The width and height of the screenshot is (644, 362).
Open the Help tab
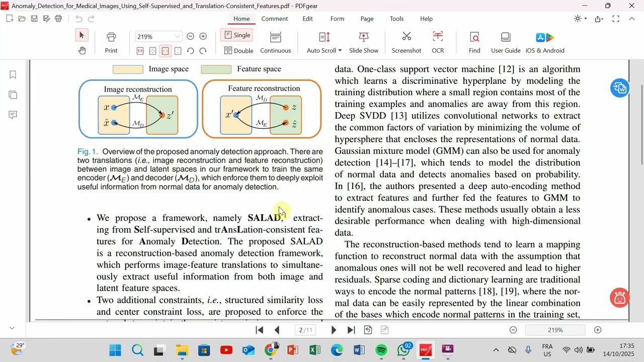(x=426, y=19)
